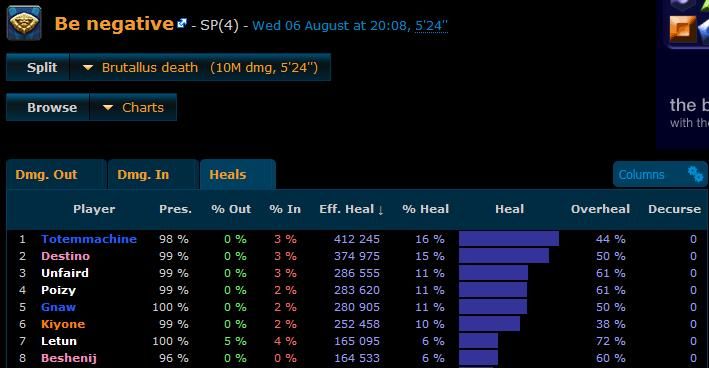Expand the Charts dropdown
The height and width of the screenshot is (370, 709).
(133, 107)
